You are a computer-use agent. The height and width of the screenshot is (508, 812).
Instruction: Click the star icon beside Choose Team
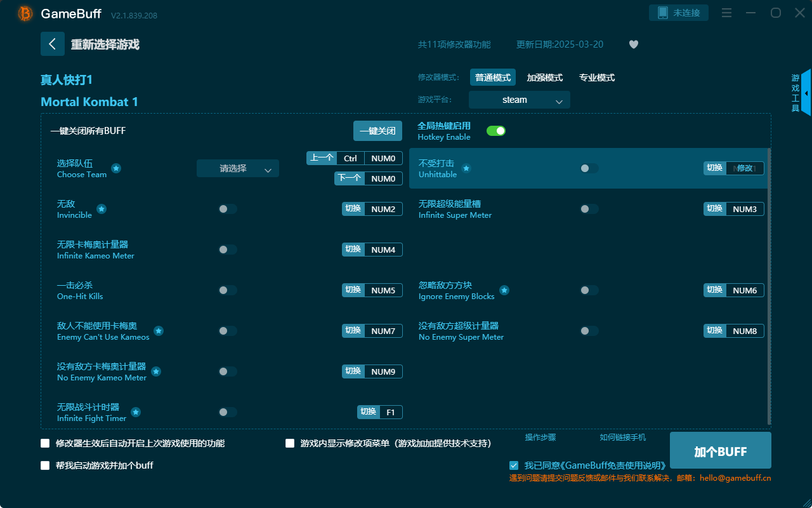pos(115,168)
